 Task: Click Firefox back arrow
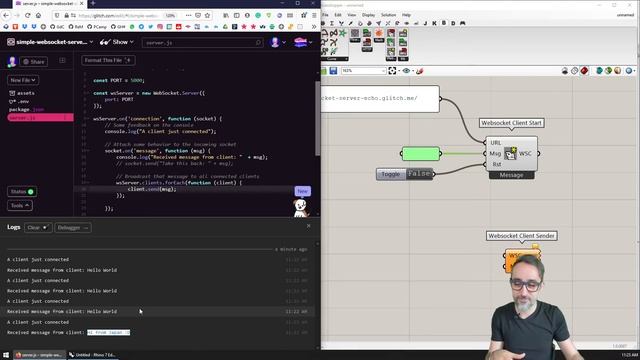tap(6, 15)
